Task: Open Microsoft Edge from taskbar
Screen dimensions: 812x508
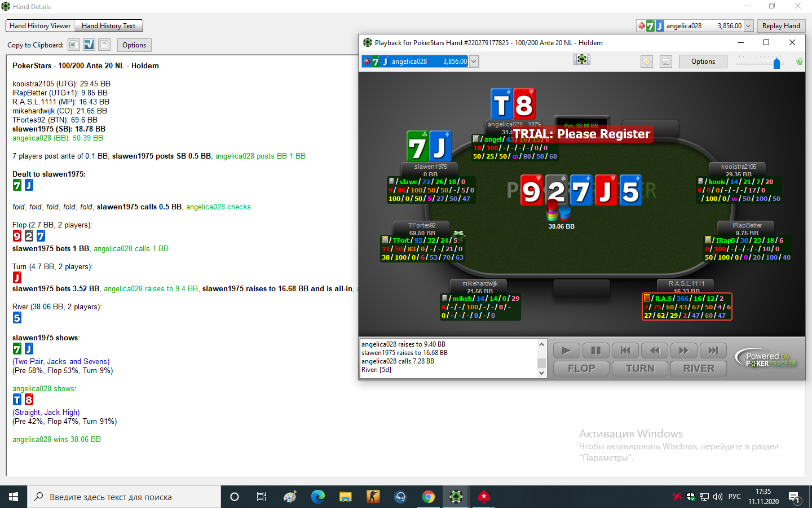Action: coord(318,497)
